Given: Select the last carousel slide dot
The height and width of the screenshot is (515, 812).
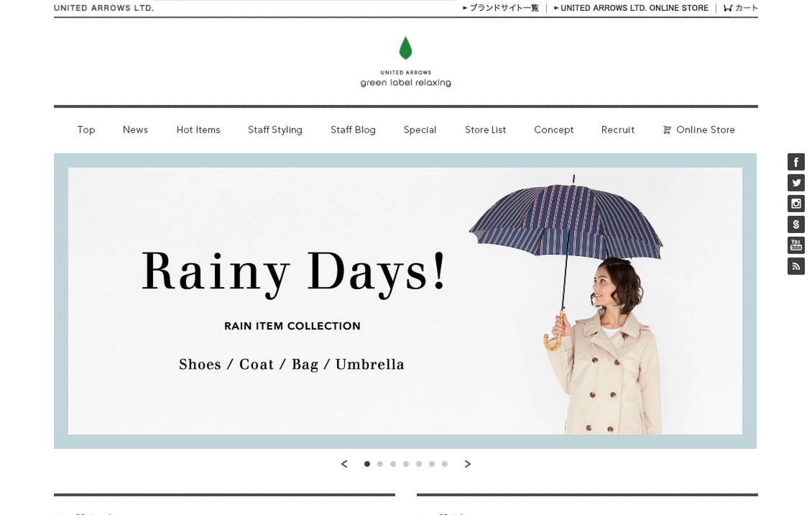Looking at the screenshot, I should point(445,464).
